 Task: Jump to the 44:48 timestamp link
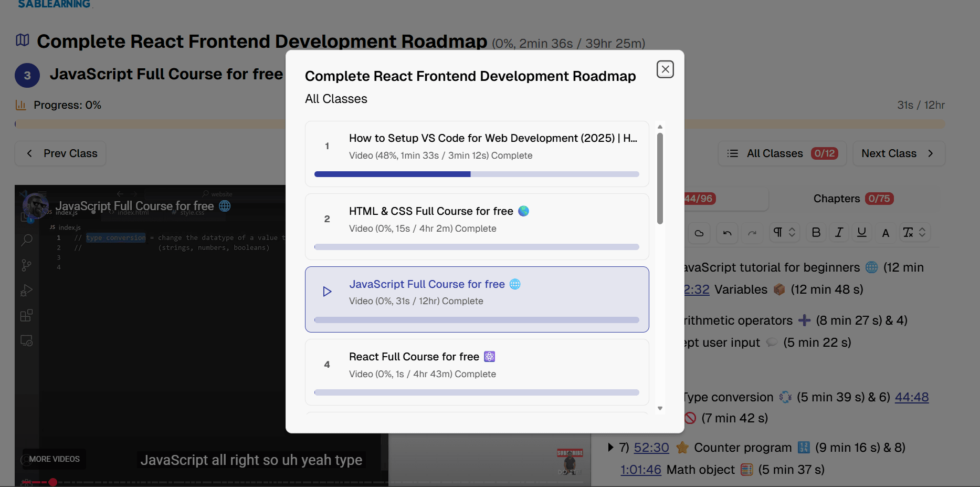tap(911, 397)
